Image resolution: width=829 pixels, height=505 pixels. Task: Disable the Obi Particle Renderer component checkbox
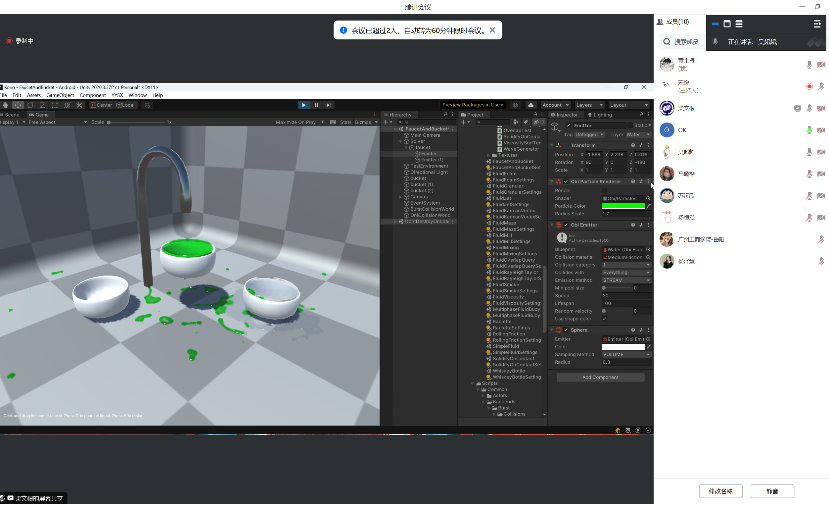click(x=566, y=182)
